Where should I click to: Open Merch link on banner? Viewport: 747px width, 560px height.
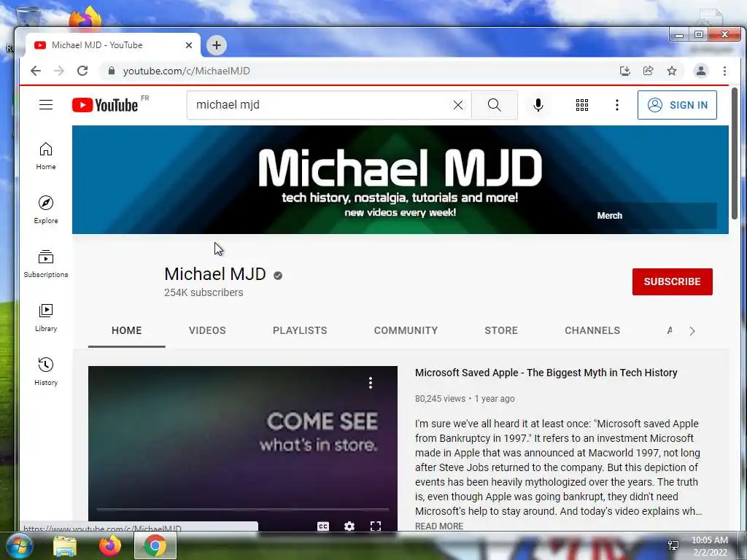click(610, 216)
